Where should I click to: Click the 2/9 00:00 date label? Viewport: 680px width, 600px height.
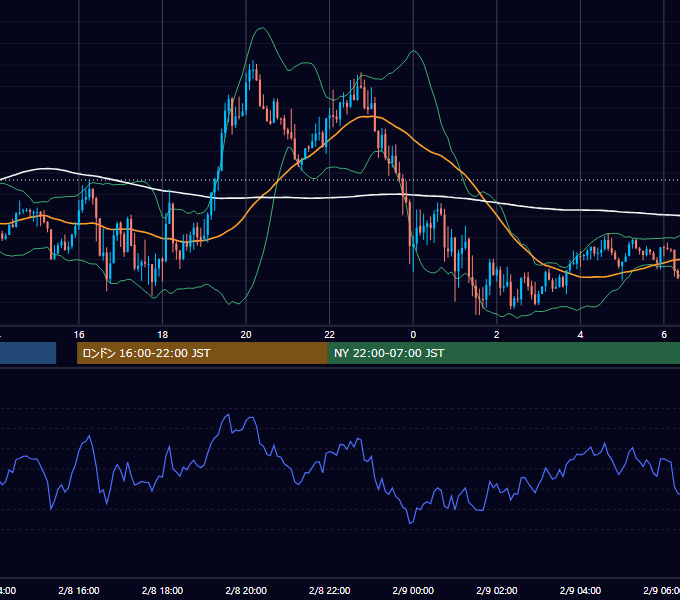413,591
